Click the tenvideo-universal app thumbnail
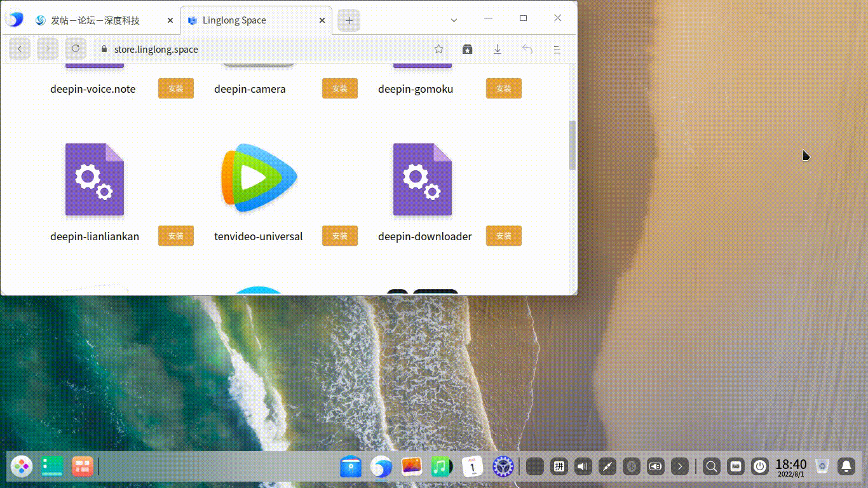The height and width of the screenshot is (488, 868). [x=259, y=178]
